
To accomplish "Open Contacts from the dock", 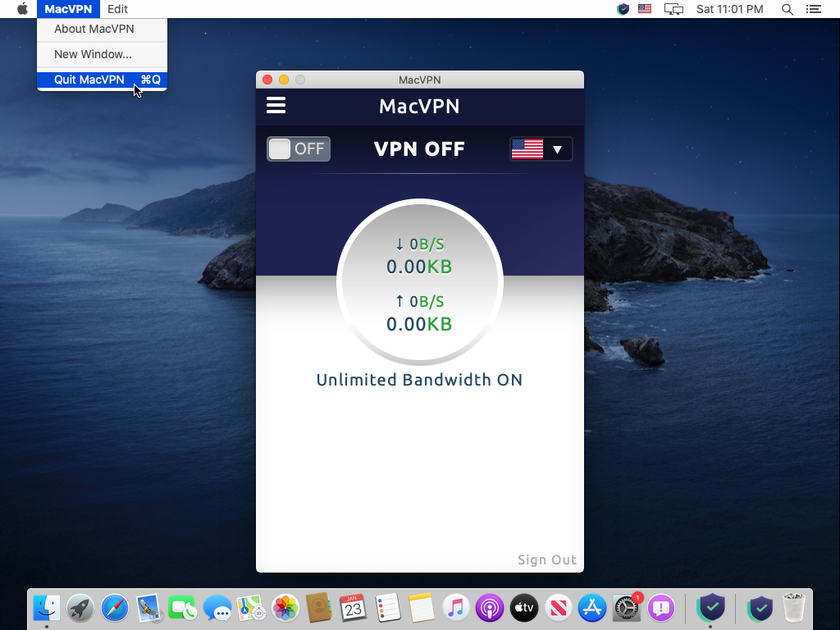I will point(319,608).
